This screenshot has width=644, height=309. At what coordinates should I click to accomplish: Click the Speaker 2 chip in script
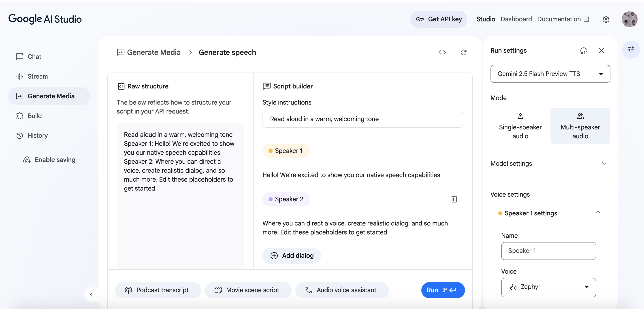(x=286, y=199)
